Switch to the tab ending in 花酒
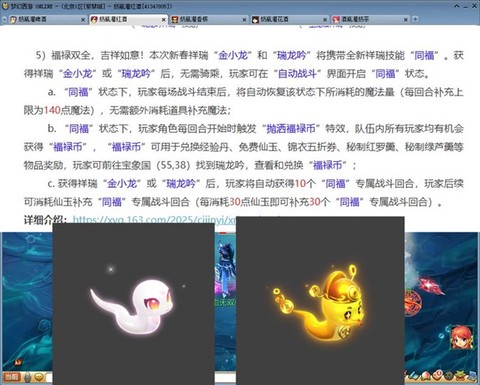Screen dimensions: 480x385 click(x=290, y=20)
